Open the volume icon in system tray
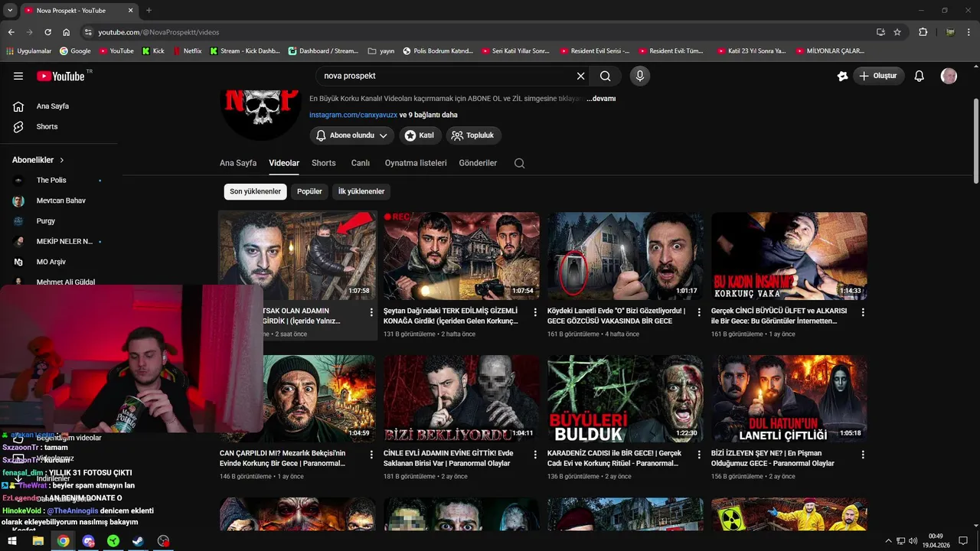Viewport: 980px width, 551px height. click(913, 541)
